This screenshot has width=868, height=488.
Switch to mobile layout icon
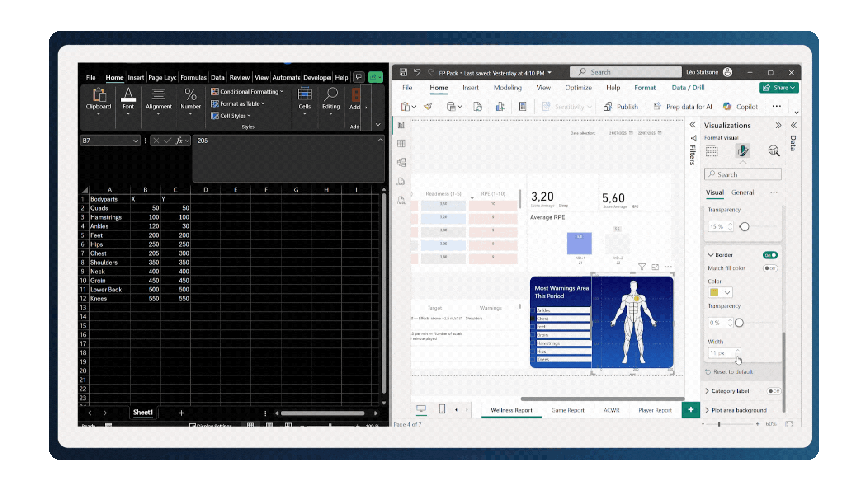coord(442,409)
